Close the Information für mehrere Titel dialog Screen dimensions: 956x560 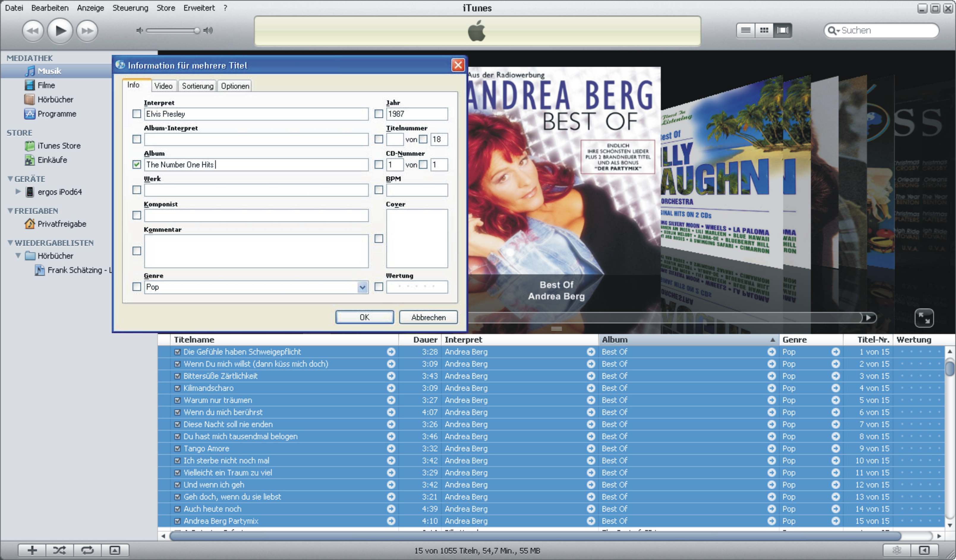pyautogui.click(x=458, y=65)
